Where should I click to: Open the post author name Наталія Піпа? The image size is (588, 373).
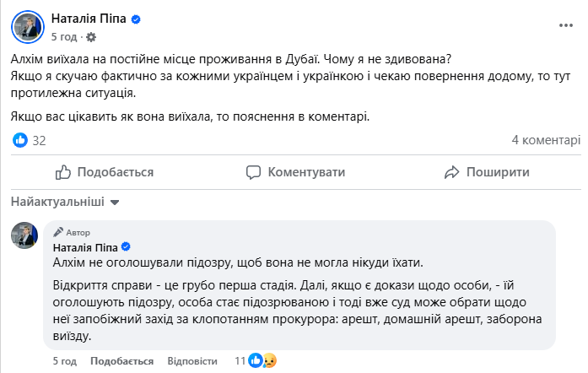(x=89, y=19)
